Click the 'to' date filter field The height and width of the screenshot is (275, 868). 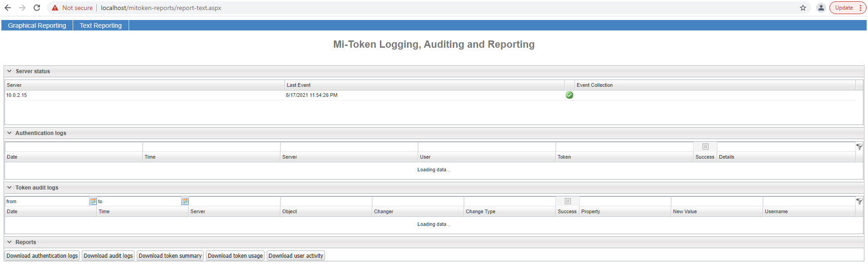point(139,201)
